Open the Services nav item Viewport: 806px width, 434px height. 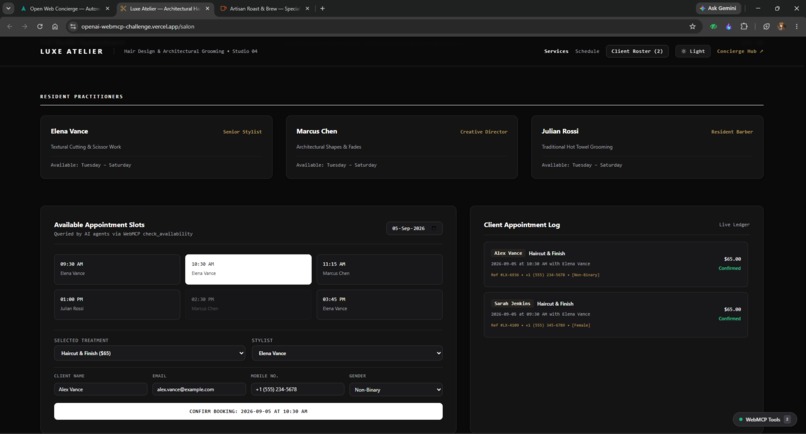556,51
